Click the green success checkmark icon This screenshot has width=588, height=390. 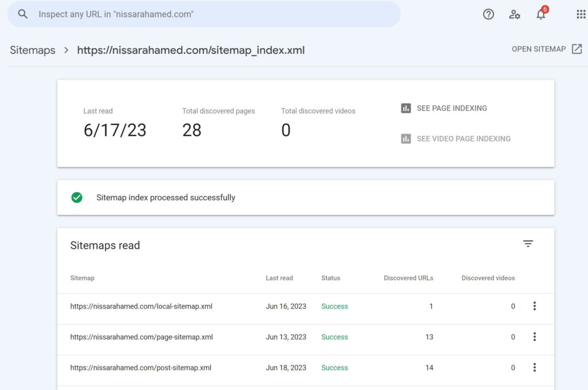pos(76,197)
